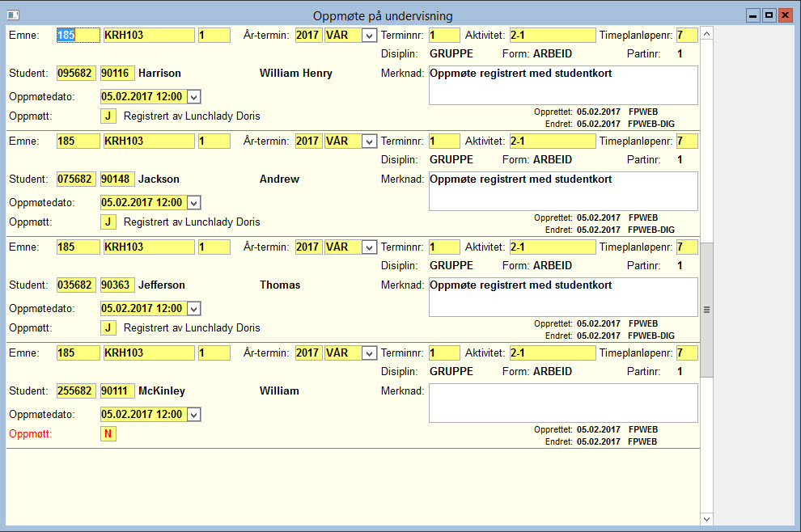Open the window system menu icon in the title bar
This screenshot has height=532, width=801.
tap(13, 15)
